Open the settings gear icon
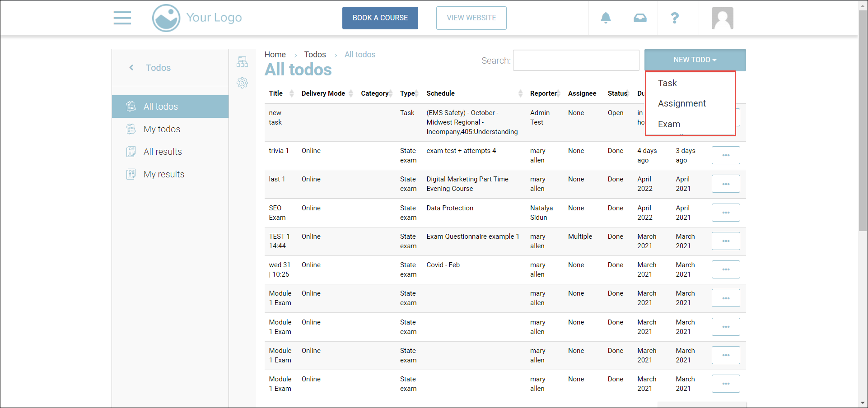The image size is (868, 408). click(242, 83)
